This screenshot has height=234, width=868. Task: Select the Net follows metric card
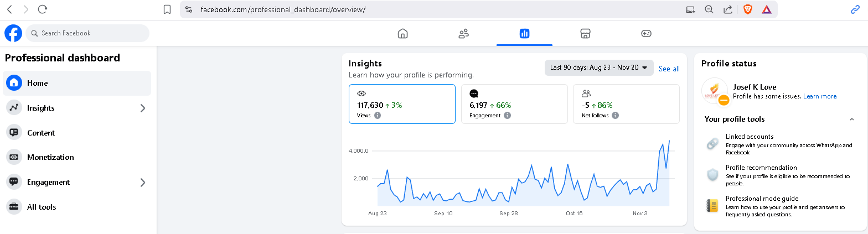626,104
